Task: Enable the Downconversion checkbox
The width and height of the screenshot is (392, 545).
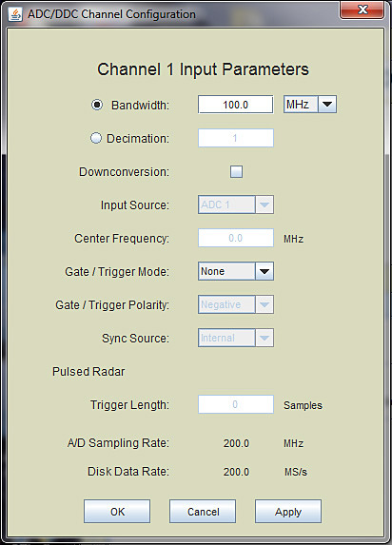Action: pyautogui.click(x=236, y=171)
